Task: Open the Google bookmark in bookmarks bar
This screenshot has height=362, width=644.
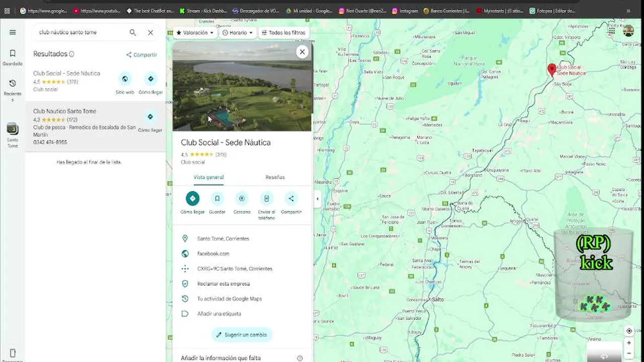Action: (x=43, y=11)
